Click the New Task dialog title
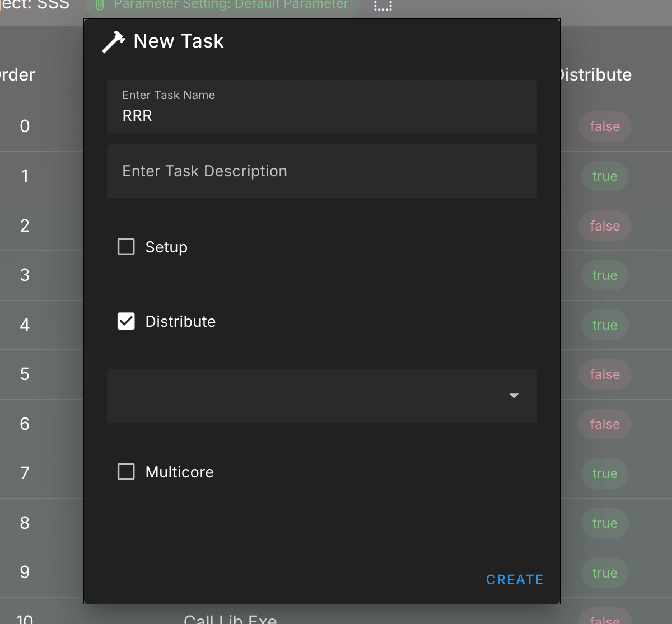The width and height of the screenshot is (672, 624). tap(179, 41)
